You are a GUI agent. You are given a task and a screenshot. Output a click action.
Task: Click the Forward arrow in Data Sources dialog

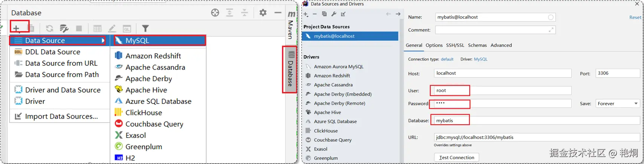coord(398,14)
